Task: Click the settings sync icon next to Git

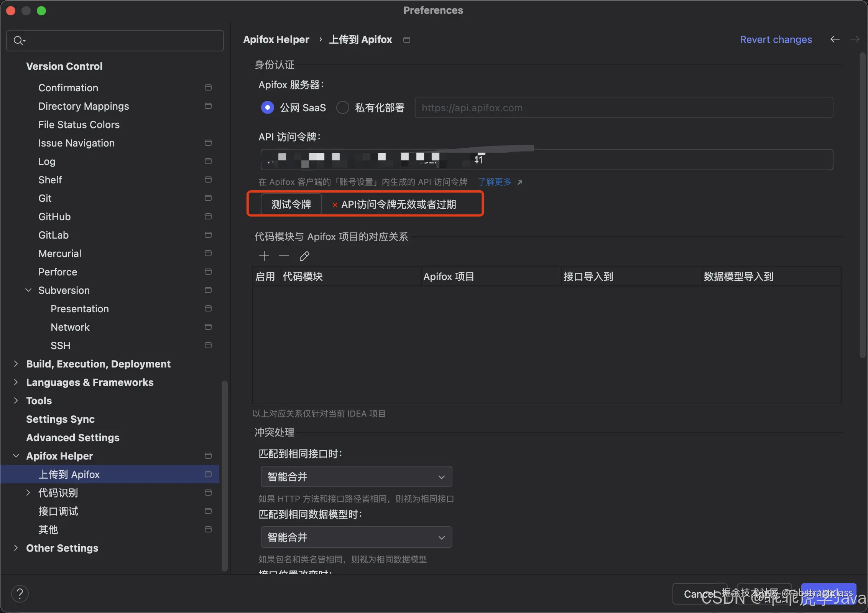Action: pos(207,198)
